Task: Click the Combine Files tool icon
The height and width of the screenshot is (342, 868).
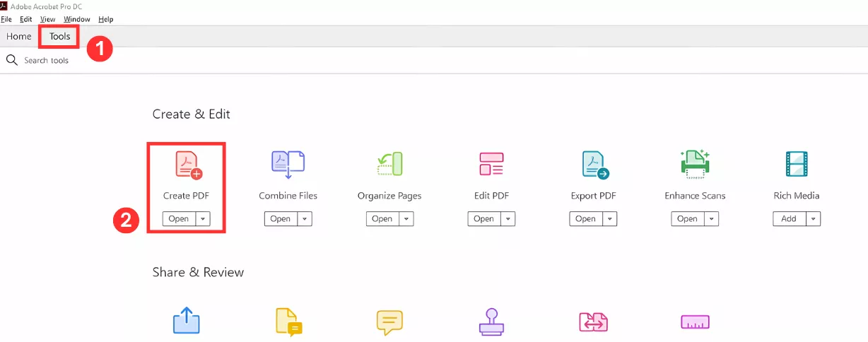Action: [288, 164]
